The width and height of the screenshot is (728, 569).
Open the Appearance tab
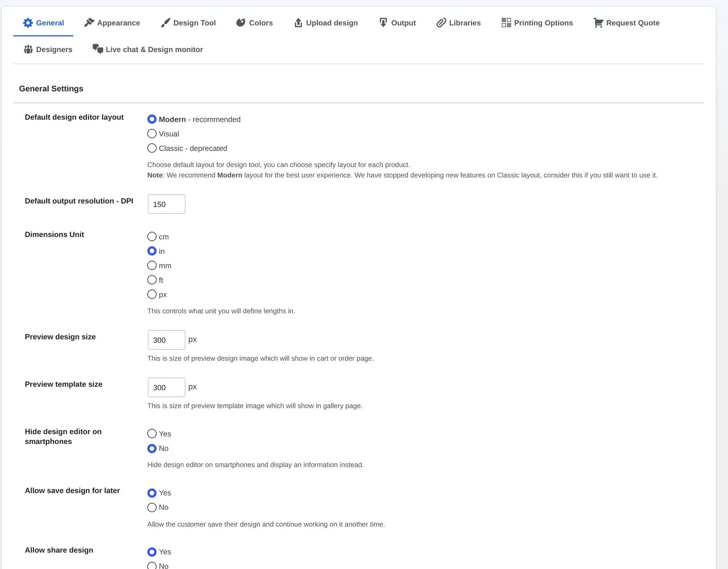coord(112,23)
